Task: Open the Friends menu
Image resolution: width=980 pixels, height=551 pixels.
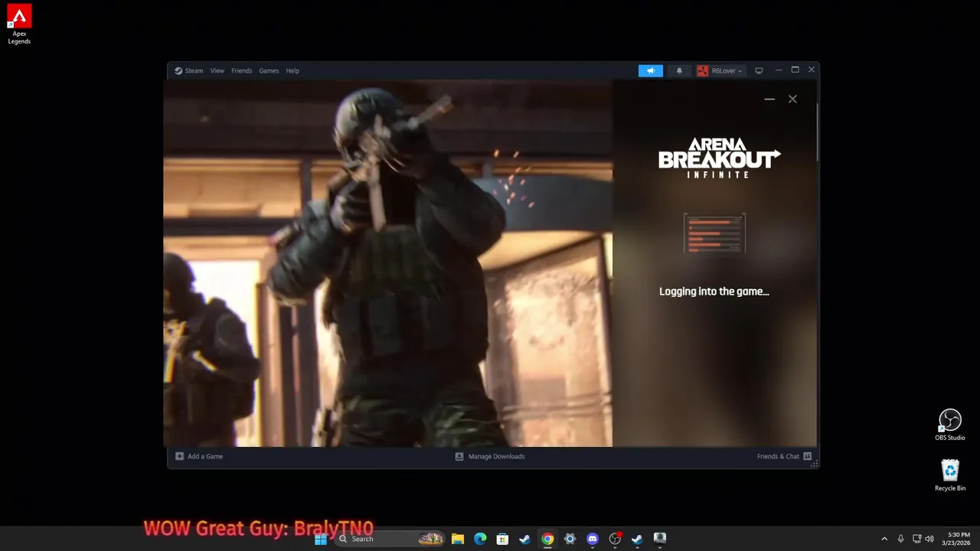Action: (241, 70)
